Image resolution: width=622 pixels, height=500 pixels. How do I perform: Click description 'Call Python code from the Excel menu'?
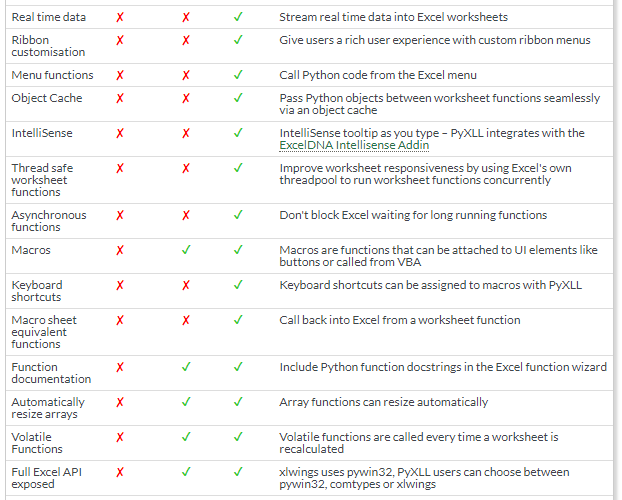point(378,75)
